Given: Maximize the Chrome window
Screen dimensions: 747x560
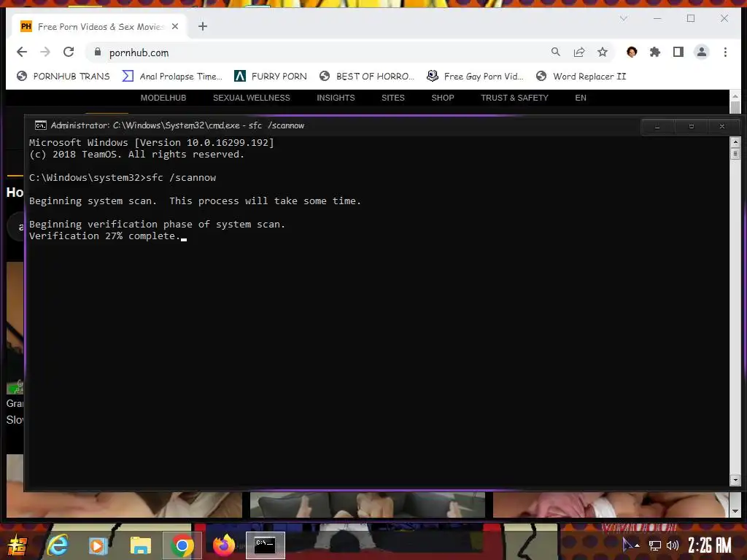Looking at the screenshot, I should click(691, 18).
